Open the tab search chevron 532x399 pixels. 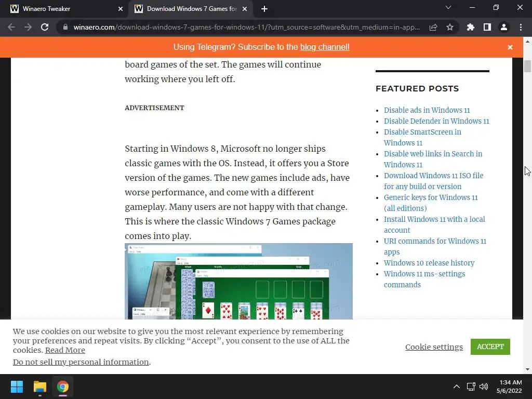[x=448, y=7]
